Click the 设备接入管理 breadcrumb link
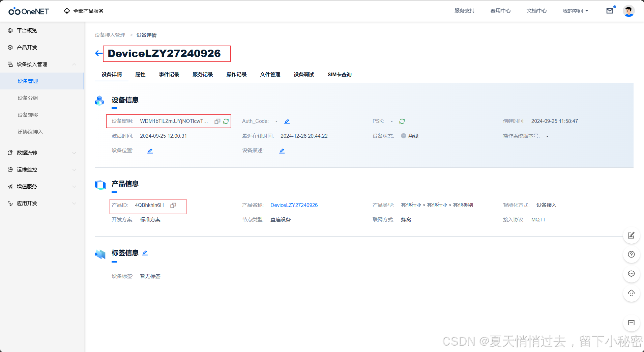Screen dimensions: 644x352 110,35
